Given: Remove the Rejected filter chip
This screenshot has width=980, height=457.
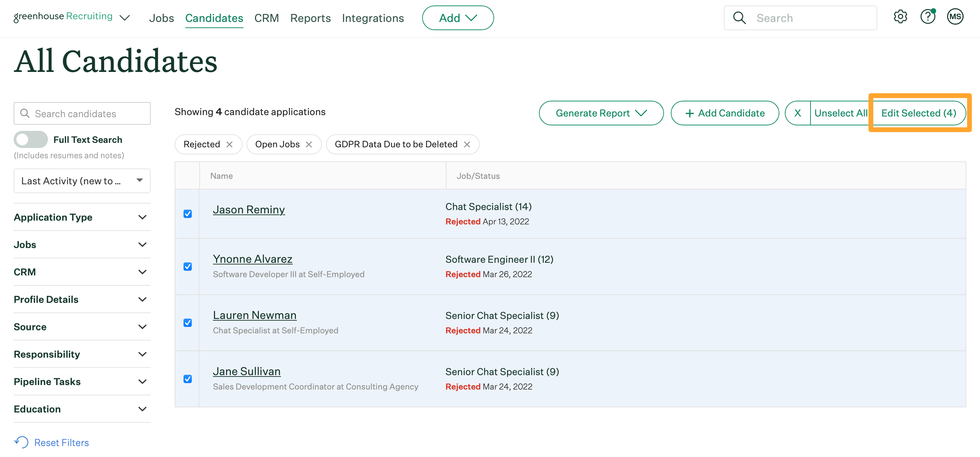Looking at the screenshot, I should pos(229,144).
